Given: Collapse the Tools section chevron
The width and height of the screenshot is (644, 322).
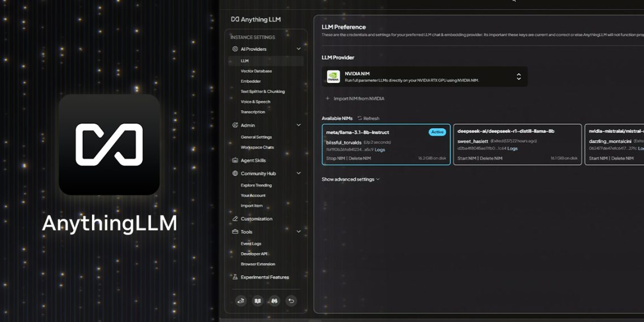Looking at the screenshot, I should tap(299, 232).
